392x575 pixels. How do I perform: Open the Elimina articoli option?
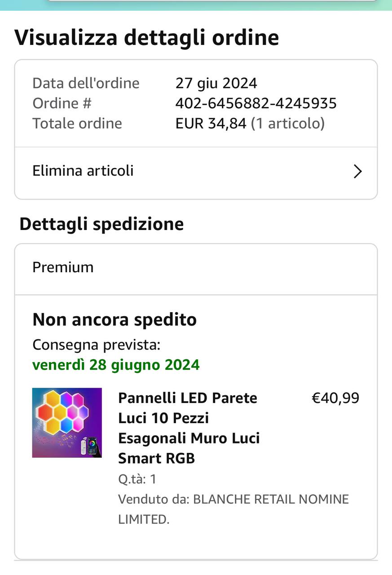tap(83, 171)
